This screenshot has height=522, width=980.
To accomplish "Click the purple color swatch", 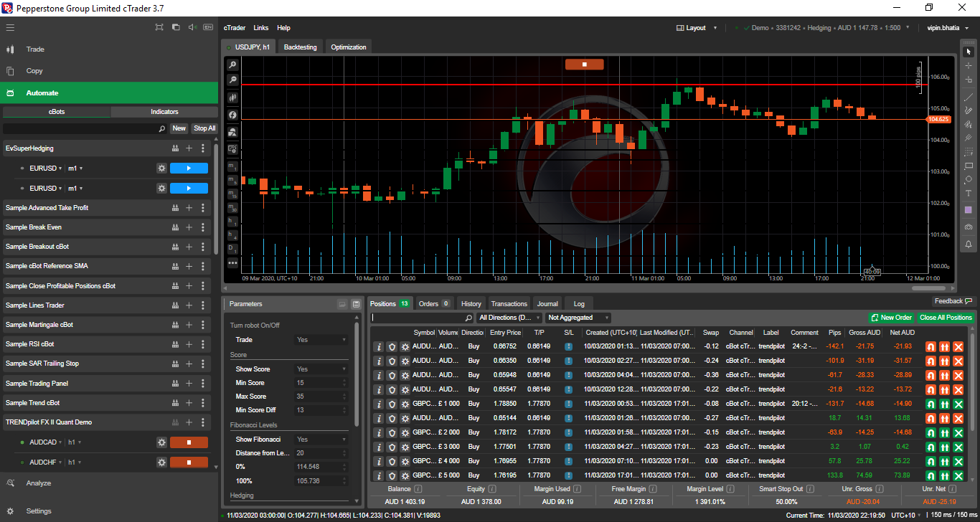I will 969,209.
